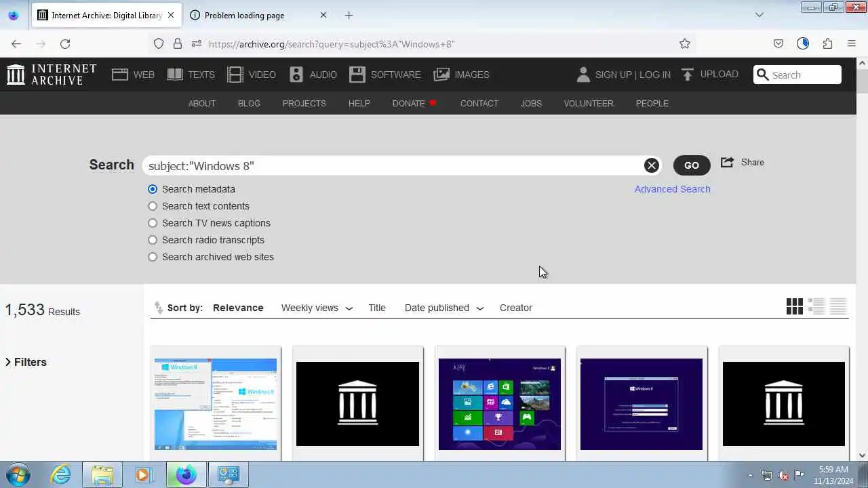Click SIGN UP | LOG IN link
Viewport: 868px width, 488px height.
pos(633,75)
